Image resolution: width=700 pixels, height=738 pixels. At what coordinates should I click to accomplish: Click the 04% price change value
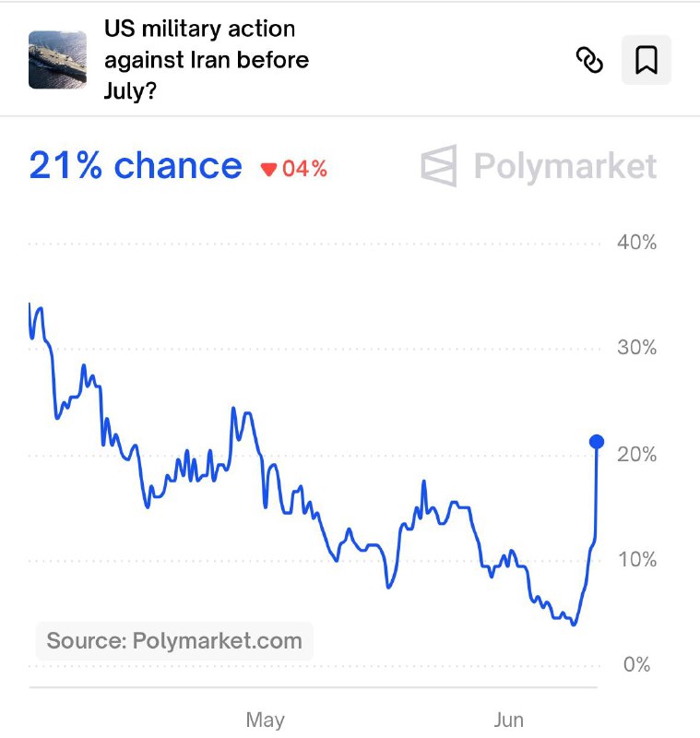pyautogui.click(x=304, y=169)
